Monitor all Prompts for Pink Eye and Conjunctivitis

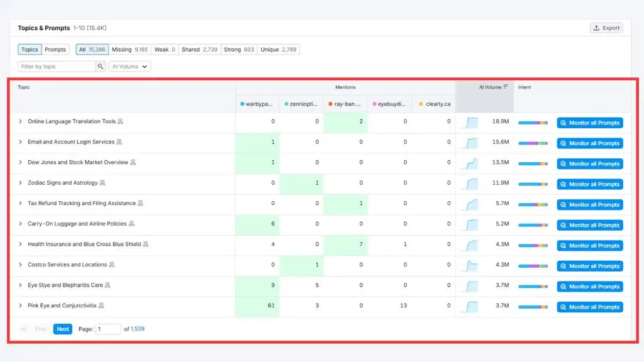click(590, 307)
